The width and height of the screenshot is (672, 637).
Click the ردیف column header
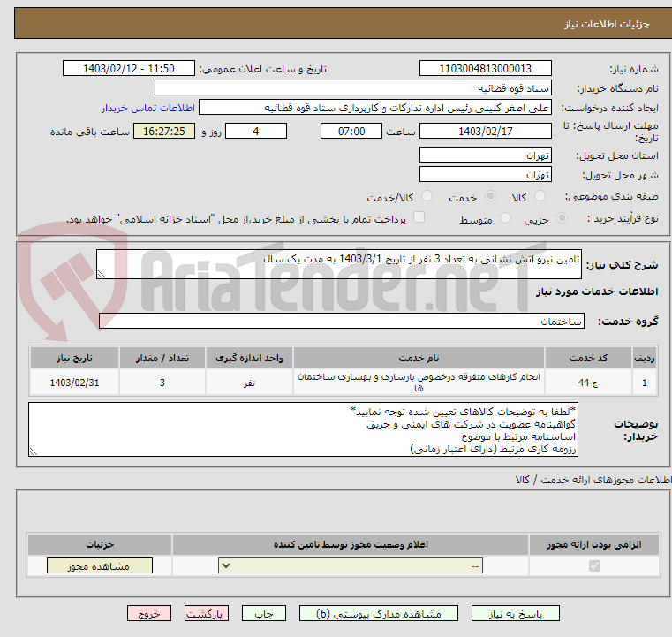pyautogui.click(x=644, y=358)
